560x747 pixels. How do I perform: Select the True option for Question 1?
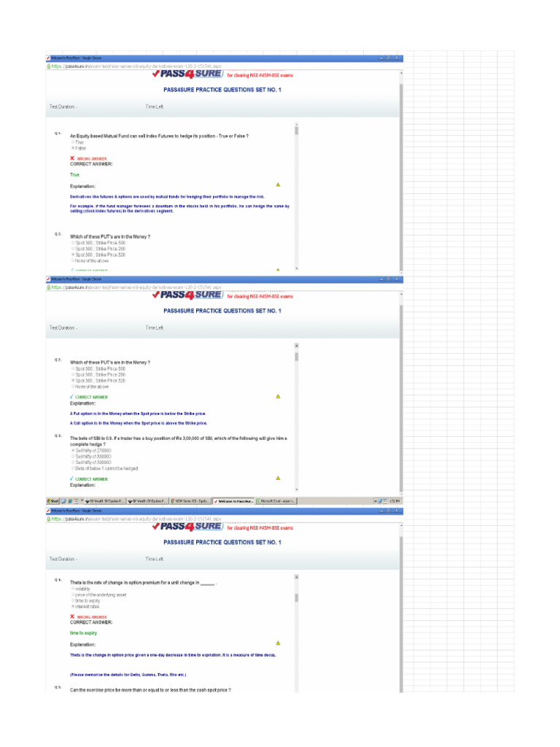click(73, 142)
